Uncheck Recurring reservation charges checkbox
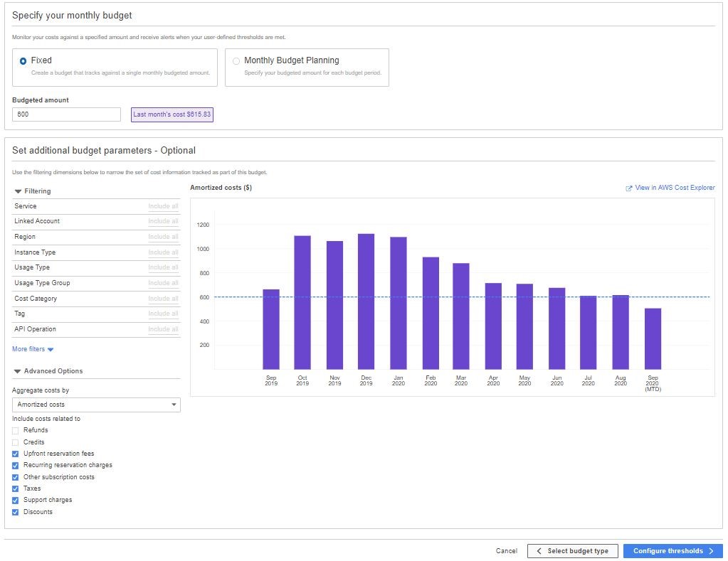The height and width of the screenshot is (561, 728). coord(16,466)
